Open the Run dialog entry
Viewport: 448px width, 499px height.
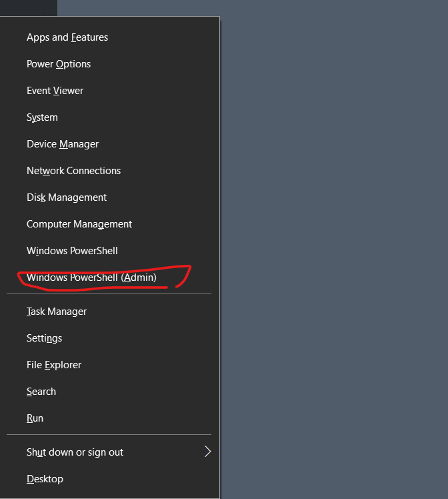click(35, 418)
